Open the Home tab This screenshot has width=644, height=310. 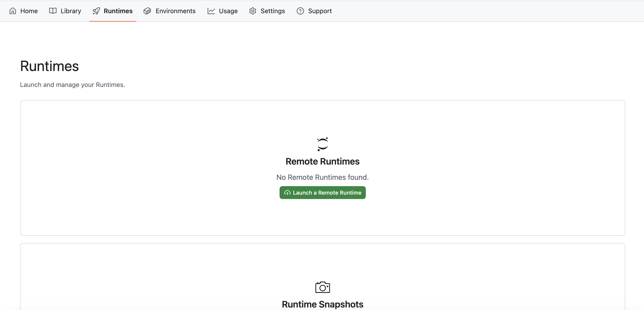tap(23, 11)
